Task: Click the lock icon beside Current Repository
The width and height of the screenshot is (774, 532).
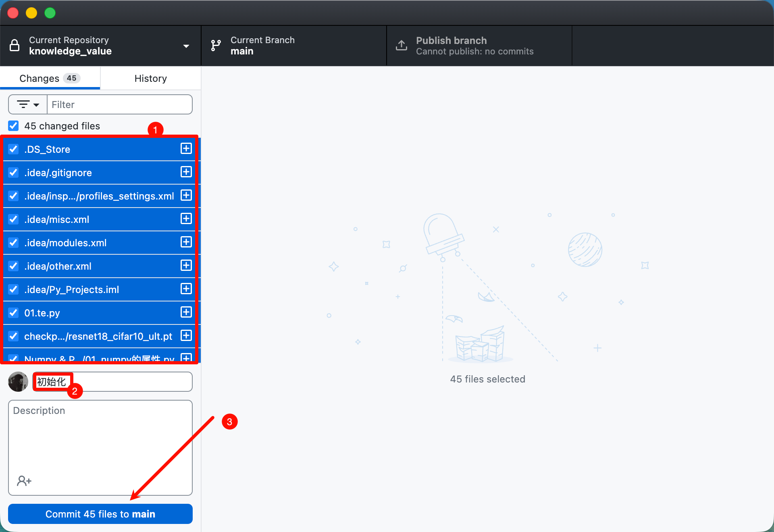Action: pyautogui.click(x=15, y=46)
